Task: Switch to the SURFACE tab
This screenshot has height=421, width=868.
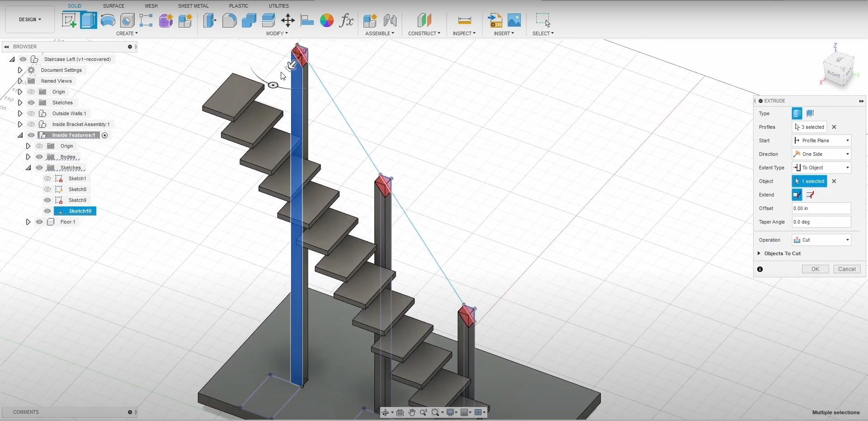Action: pyautogui.click(x=113, y=6)
